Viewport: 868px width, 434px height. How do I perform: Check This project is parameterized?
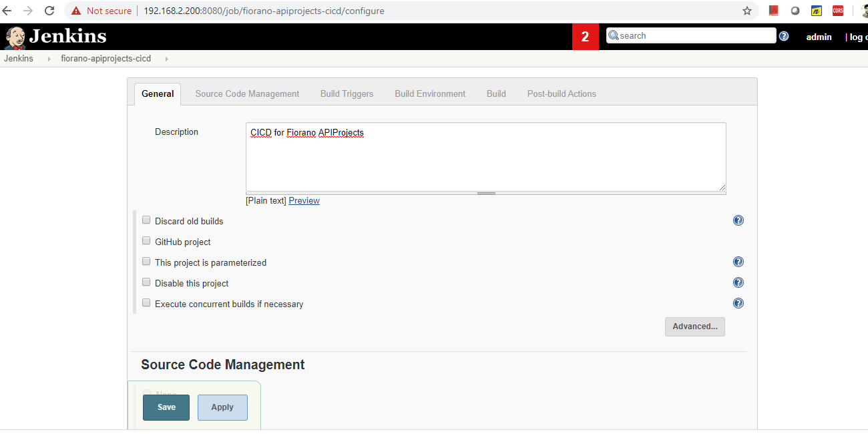click(146, 261)
